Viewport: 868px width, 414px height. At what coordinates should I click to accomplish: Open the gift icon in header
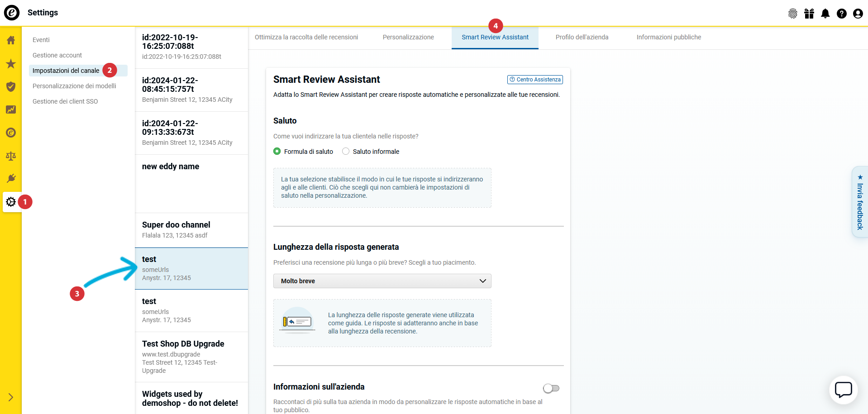pos(809,14)
